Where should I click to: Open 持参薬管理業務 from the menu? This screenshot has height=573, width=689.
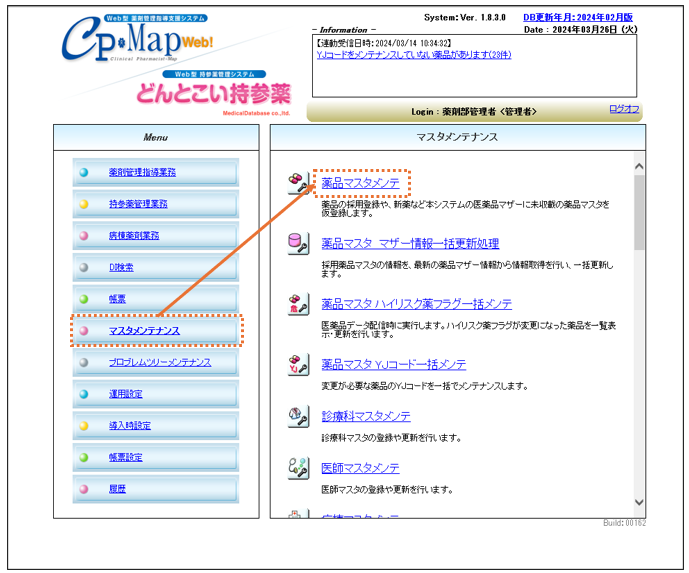point(138,204)
